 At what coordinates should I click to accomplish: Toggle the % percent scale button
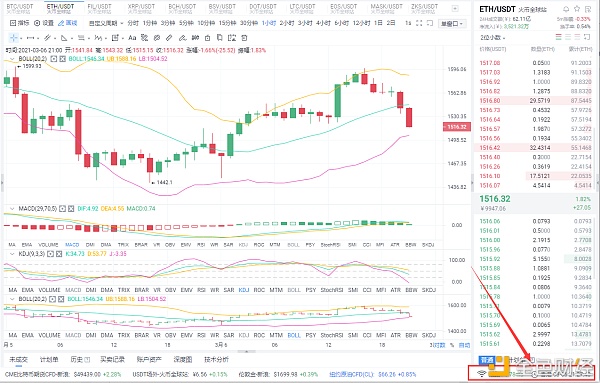click(x=452, y=345)
